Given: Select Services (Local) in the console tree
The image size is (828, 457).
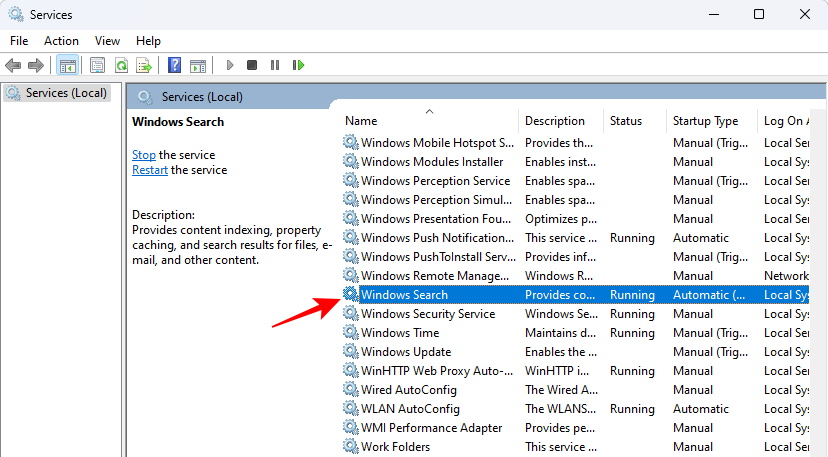Looking at the screenshot, I should (x=57, y=93).
